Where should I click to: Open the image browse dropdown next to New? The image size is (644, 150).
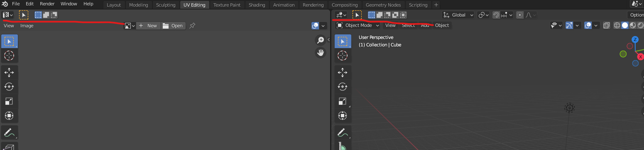(x=130, y=26)
